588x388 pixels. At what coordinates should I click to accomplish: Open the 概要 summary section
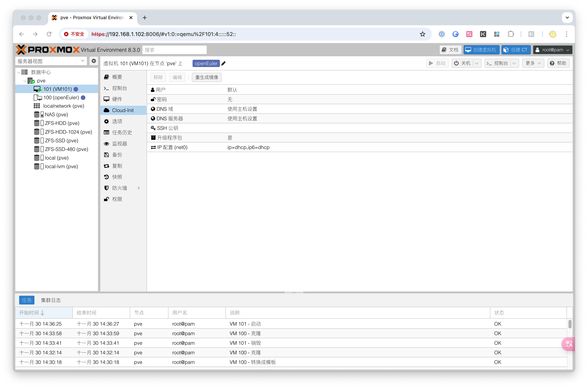coord(123,77)
